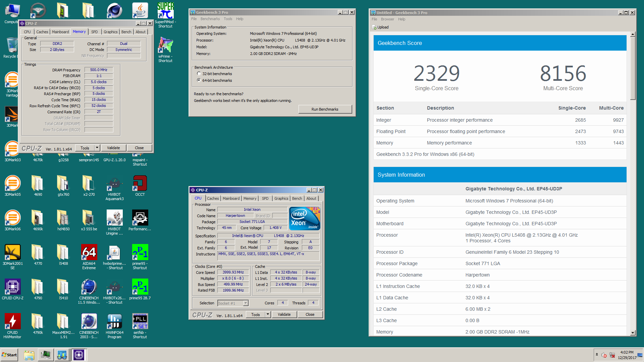Open Graphics tab in lower CPU-Z
644x362 pixels.
tap(281, 198)
